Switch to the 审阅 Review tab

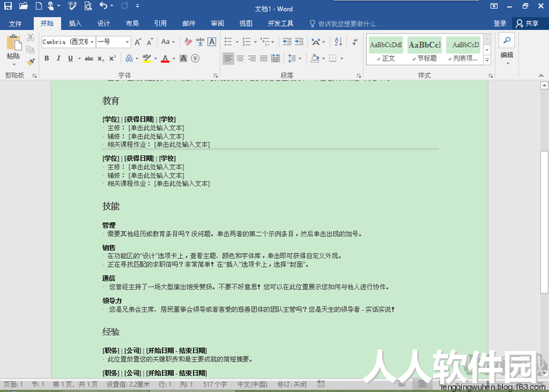217,23
